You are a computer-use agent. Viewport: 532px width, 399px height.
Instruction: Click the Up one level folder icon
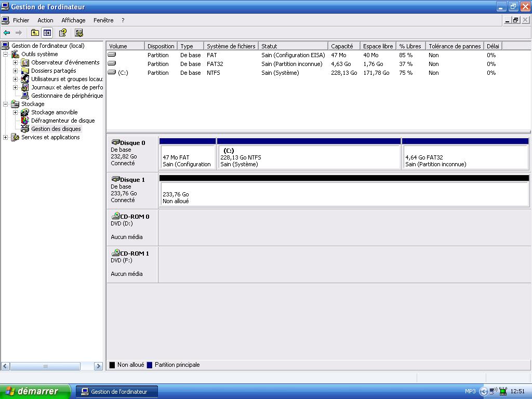tap(35, 33)
